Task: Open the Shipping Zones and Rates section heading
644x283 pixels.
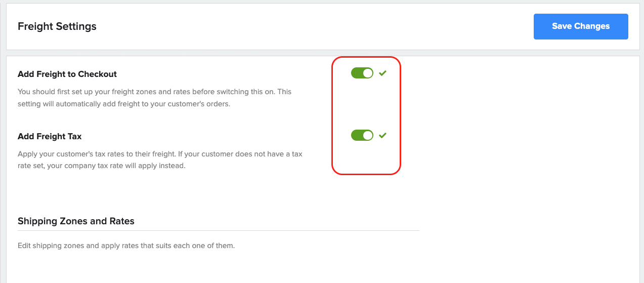Action: click(76, 221)
